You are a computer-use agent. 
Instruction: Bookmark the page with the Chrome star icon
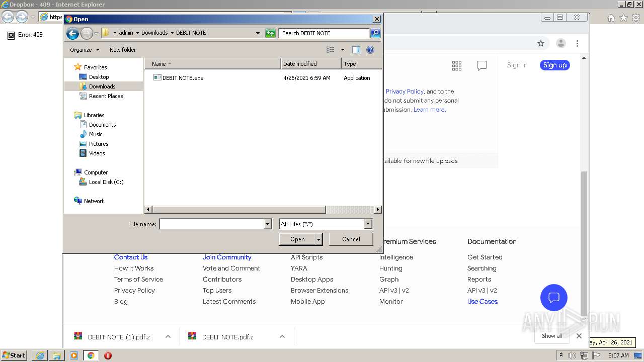pyautogui.click(x=541, y=44)
